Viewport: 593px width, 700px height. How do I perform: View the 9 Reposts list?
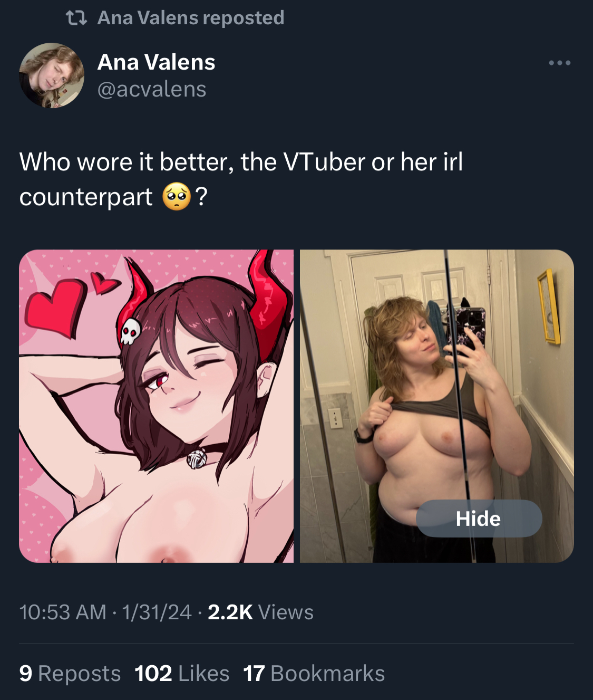click(70, 674)
